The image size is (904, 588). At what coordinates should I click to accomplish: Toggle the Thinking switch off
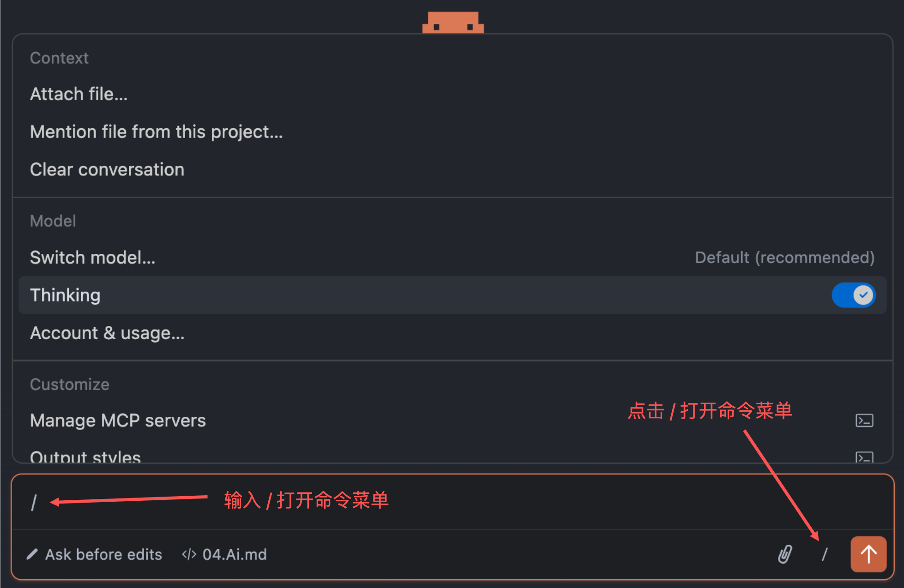pos(853,295)
